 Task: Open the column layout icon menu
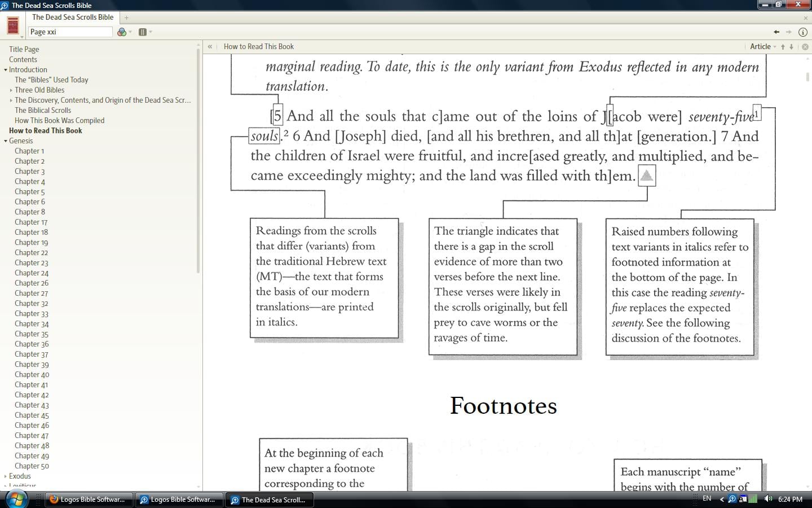(x=143, y=32)
